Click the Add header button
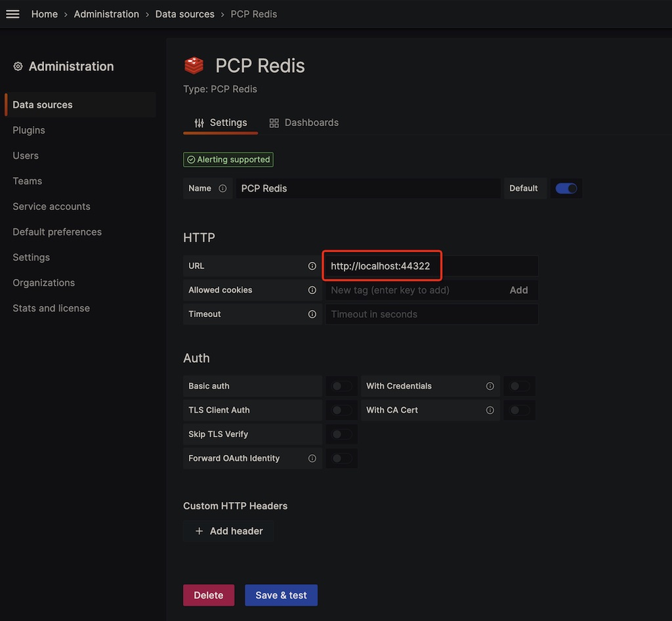Viewport: 672px width, 621px height. tap(228, 532)
